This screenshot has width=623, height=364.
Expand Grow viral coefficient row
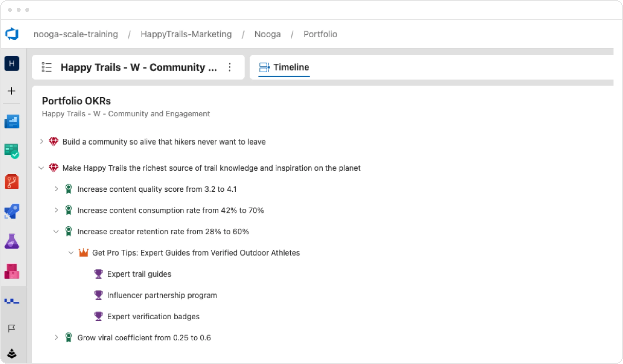click(x=56, y=337)
